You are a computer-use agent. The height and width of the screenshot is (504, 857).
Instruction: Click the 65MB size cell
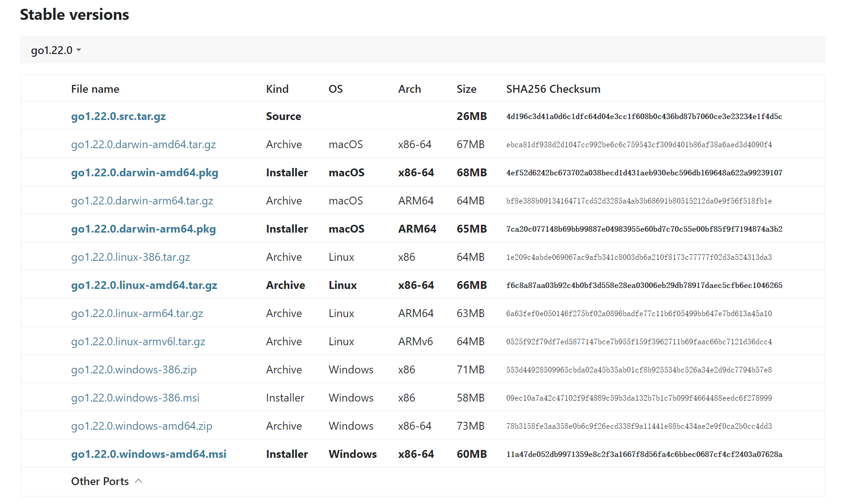pyautogui.click(x=472, y=229)
